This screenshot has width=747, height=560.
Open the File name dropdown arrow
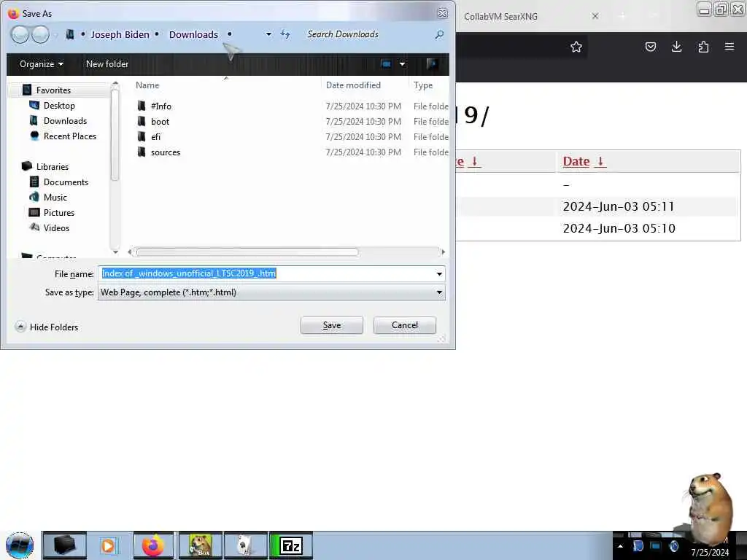(439, 273)
